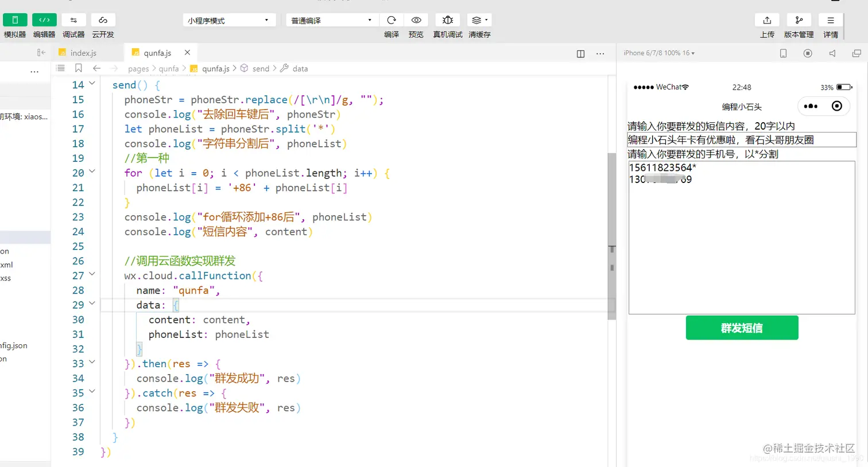The width and height of the screenshot is (868, 467).
Task: Open the 普通编译 compile mode dropdown
Action: point(332,20)
